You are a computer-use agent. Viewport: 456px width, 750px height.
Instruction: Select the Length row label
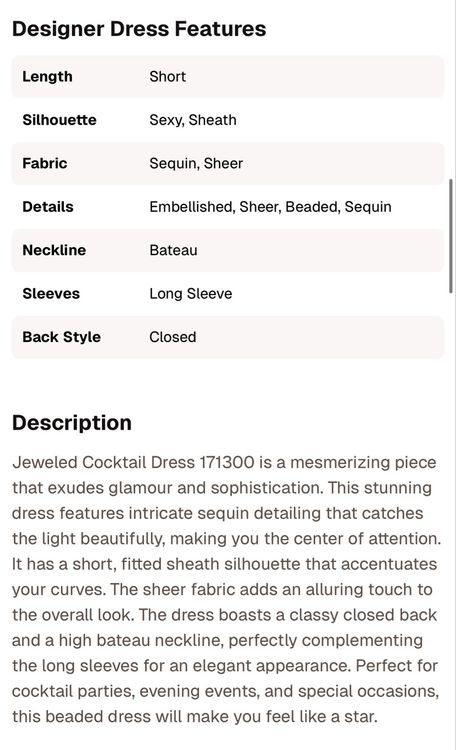pyautogui.click(x=47, y=77)
